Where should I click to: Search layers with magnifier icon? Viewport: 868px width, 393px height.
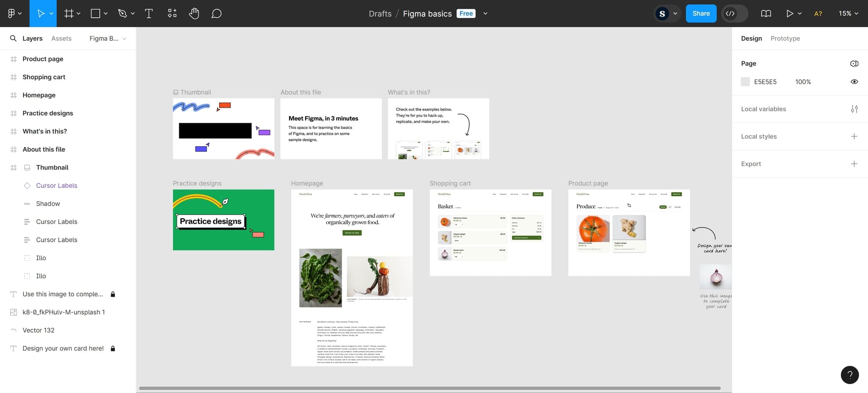[x=14, y=39]
